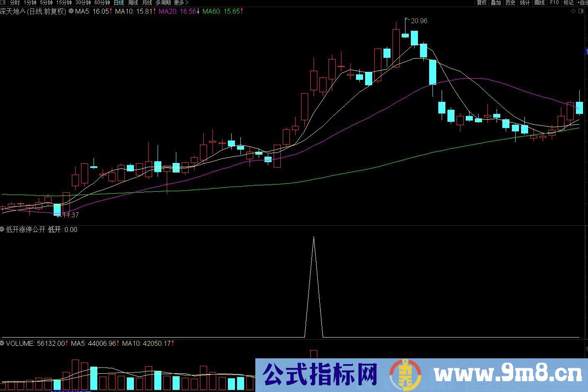The height and width of the screenshot is (392, 588).
Task: Open F10 company info
Action: [554, 2]
